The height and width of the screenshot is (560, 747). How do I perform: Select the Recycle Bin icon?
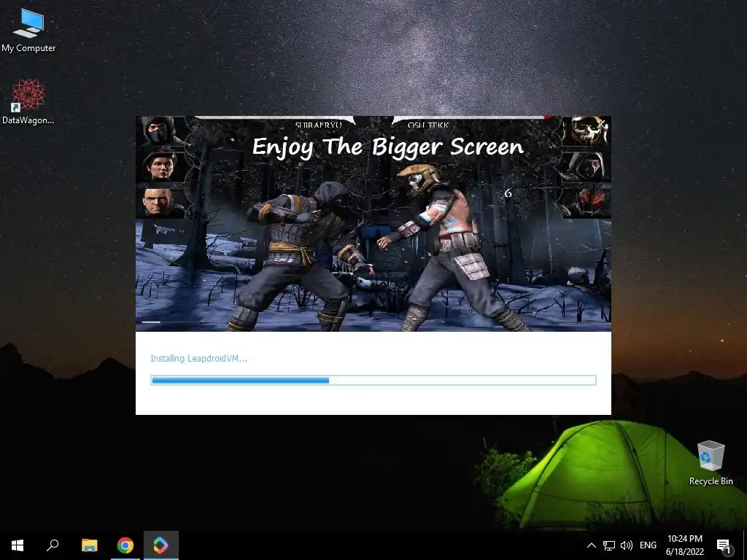[711, 463]
